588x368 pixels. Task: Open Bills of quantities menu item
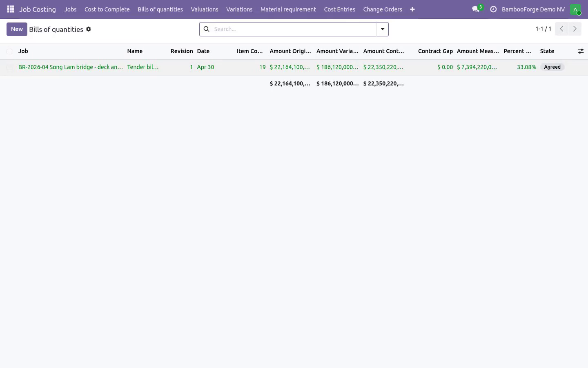(160, 9)
